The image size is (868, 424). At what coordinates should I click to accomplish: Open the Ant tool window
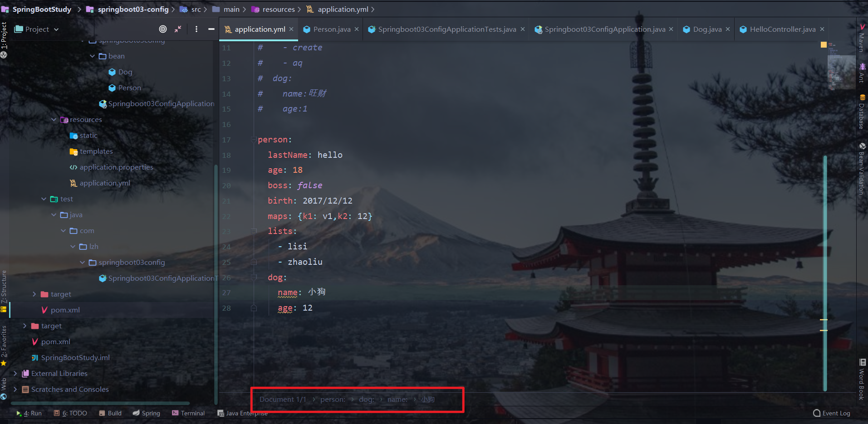pyautogui.click(x=862, y=73)
